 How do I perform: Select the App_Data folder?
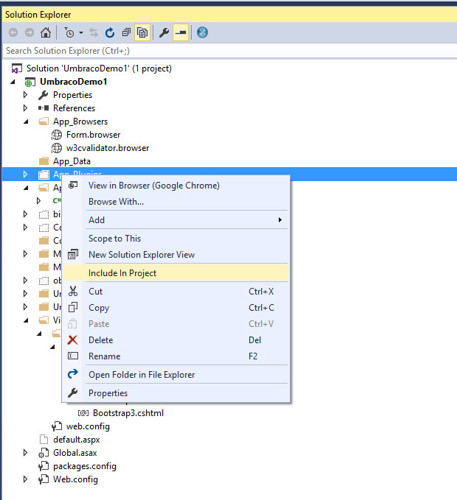tap(72, 161)
